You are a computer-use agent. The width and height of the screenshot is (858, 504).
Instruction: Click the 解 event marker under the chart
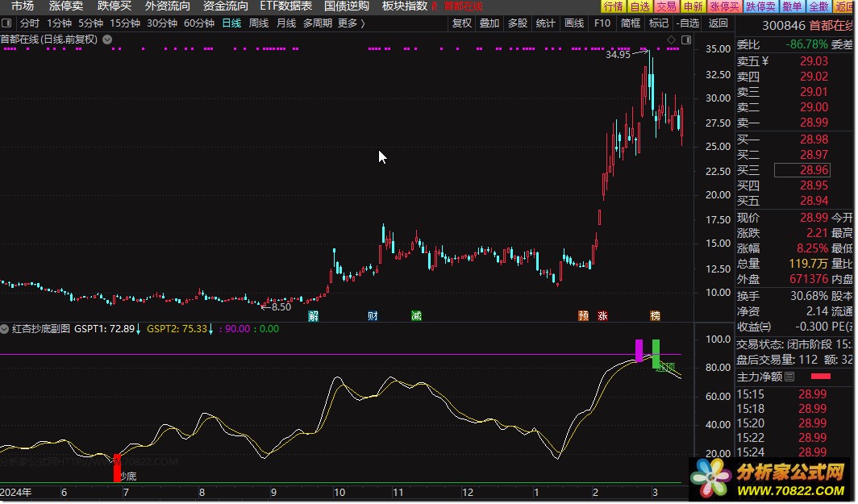313,316
